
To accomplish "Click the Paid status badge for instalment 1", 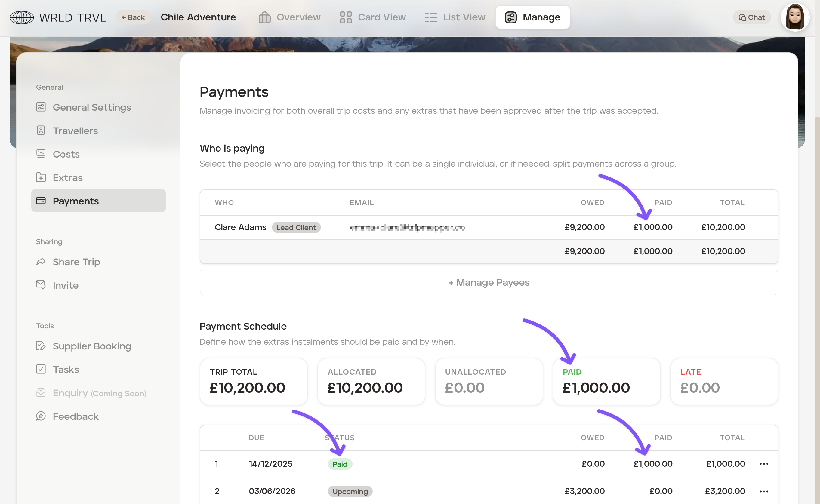I will [340, 464].
